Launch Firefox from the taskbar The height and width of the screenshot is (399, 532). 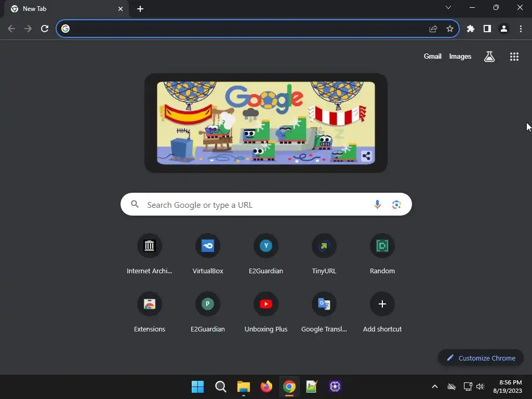click(x=267, y=387)
